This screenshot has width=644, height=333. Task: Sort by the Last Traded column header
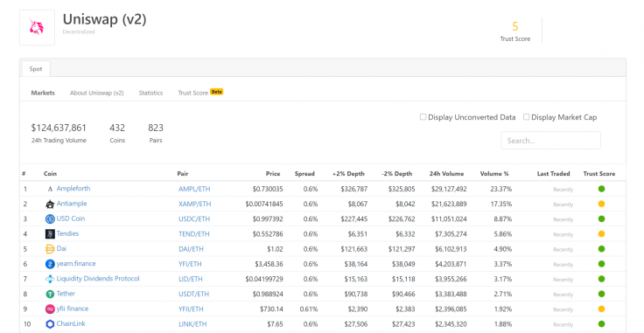pos(553,174)
